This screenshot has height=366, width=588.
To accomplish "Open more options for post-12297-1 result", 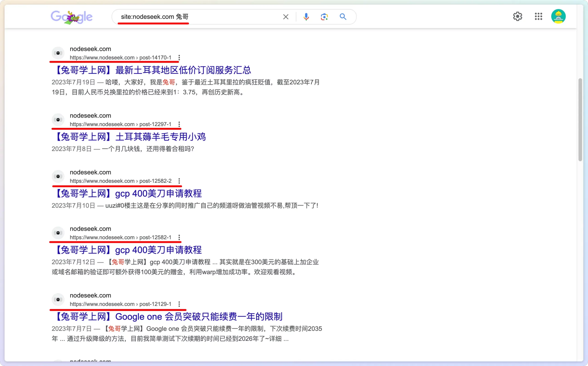I will click(x=179, y=124).
